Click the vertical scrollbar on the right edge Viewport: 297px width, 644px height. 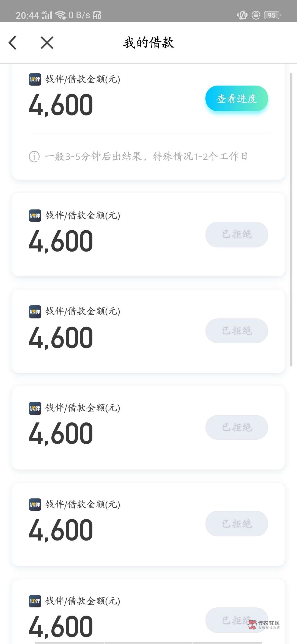tap(291, 219)
